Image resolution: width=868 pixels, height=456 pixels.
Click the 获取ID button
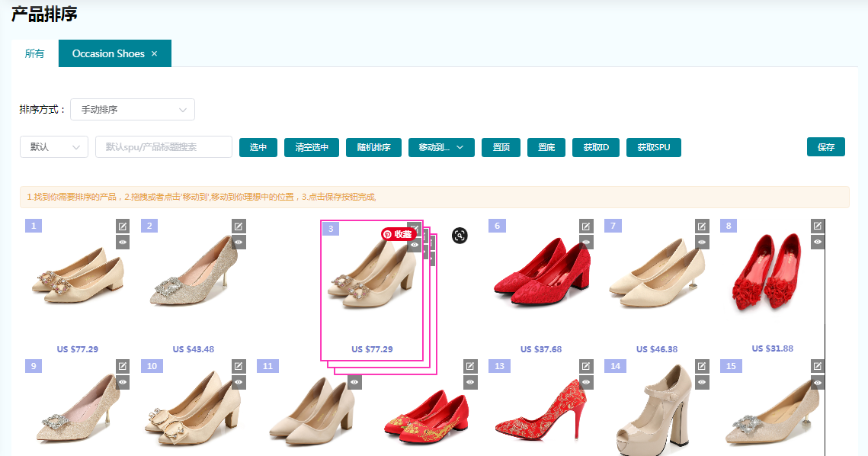click(596, 147)
